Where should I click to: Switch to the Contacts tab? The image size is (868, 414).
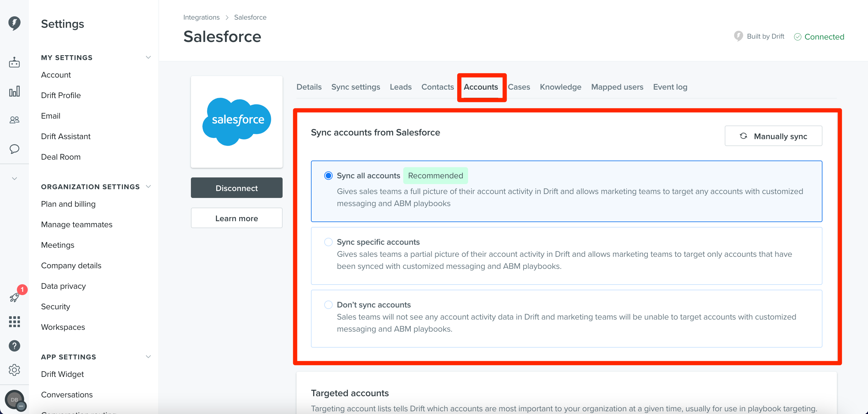pyautogui.click(x=437, y=87)
